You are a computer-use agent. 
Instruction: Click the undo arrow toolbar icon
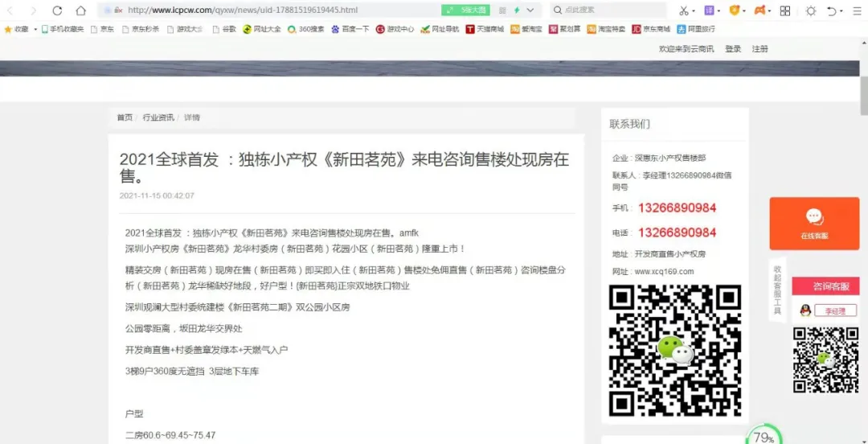click(x=831, y=10)
